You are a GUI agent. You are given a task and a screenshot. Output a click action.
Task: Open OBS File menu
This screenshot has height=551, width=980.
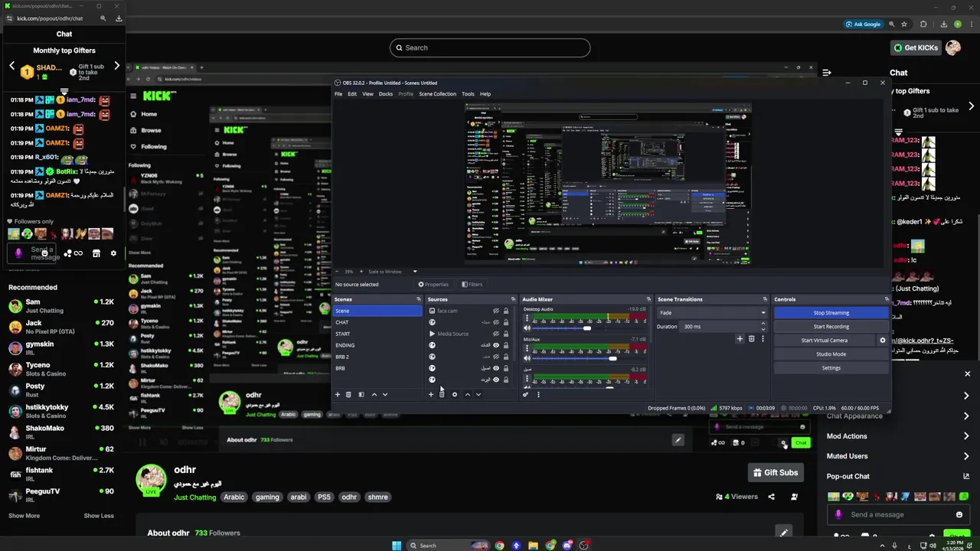tap(338, 94)
